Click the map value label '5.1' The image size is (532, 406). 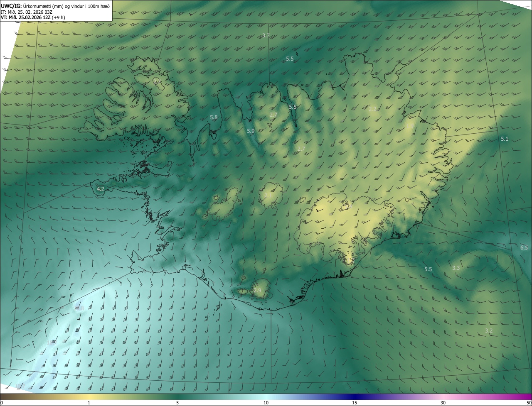tap(505, 139)
